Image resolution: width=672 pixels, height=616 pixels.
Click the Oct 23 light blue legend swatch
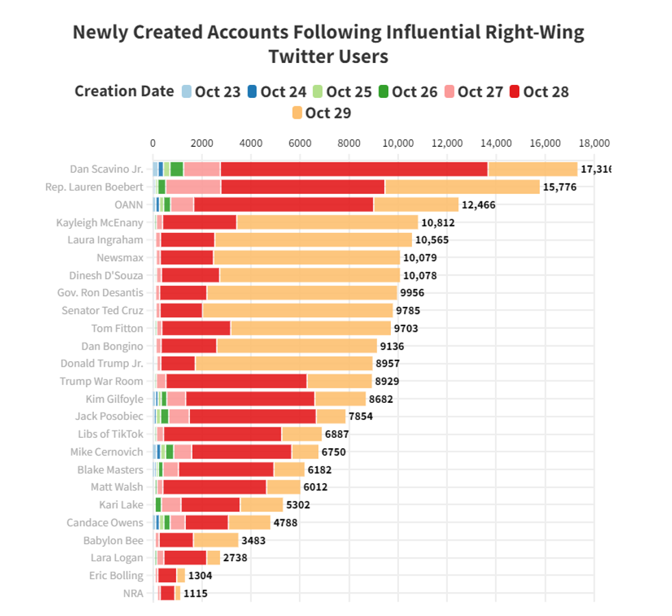click(x=187, y=92)
